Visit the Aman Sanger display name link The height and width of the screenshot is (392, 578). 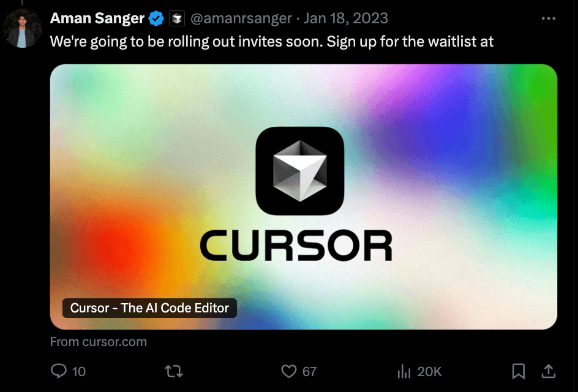(97, 18)
